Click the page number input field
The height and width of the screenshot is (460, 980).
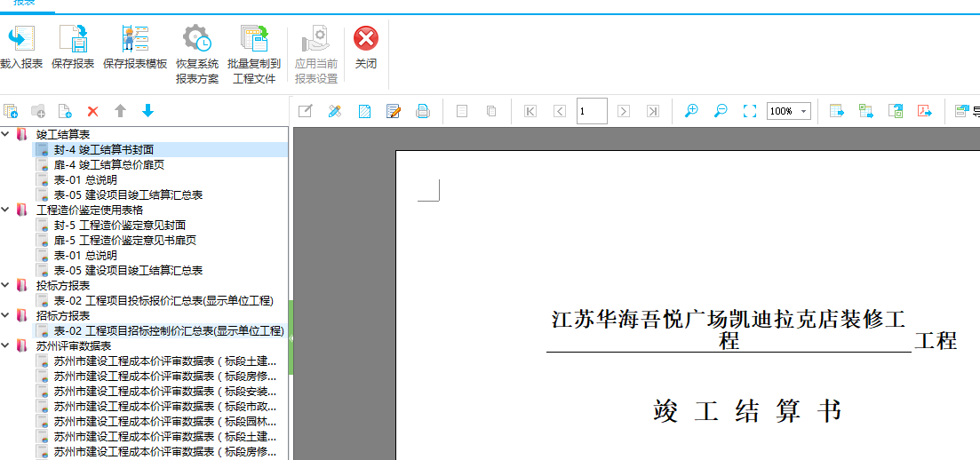592,111
